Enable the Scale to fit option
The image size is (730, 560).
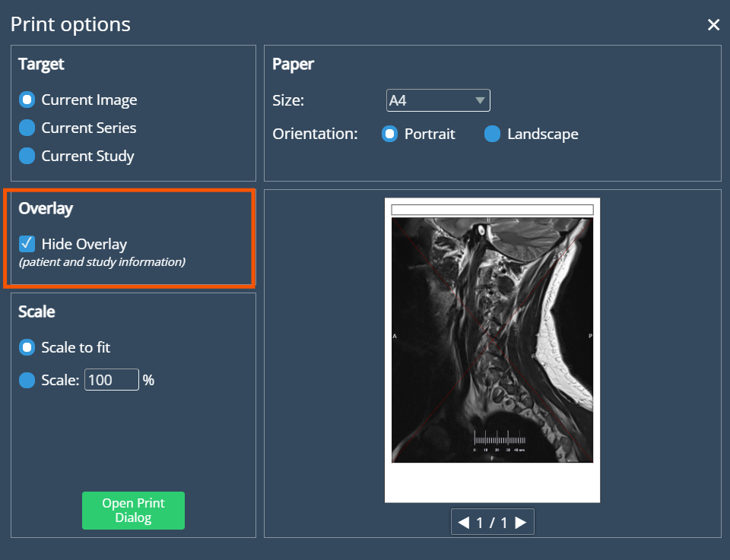point(27,347)
